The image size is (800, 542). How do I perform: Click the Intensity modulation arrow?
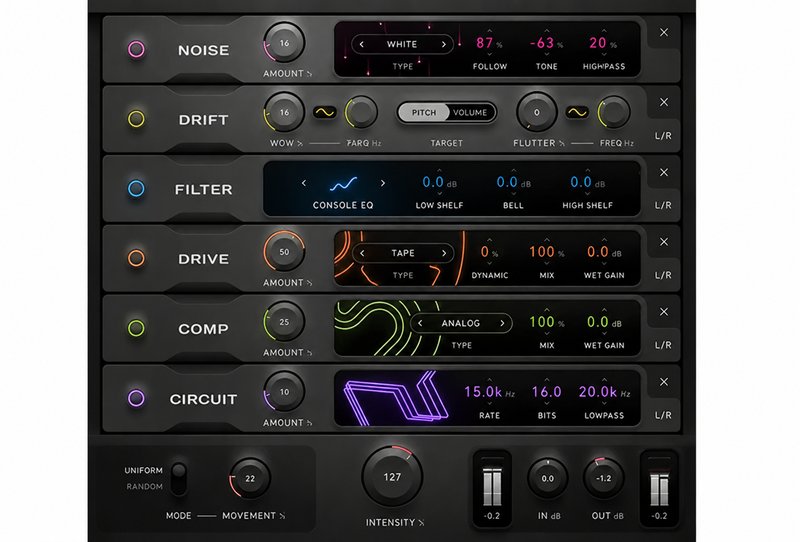point(421,523)
